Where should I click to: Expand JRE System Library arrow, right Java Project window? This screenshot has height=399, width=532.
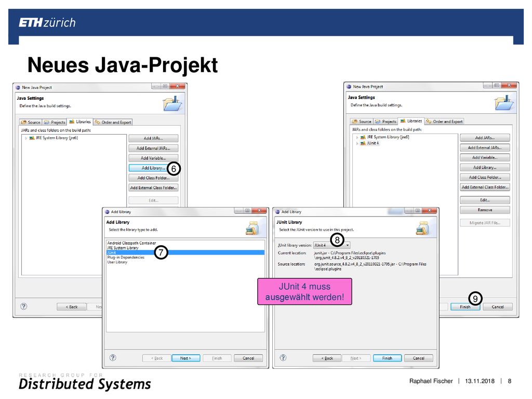(x=357, y=137)
